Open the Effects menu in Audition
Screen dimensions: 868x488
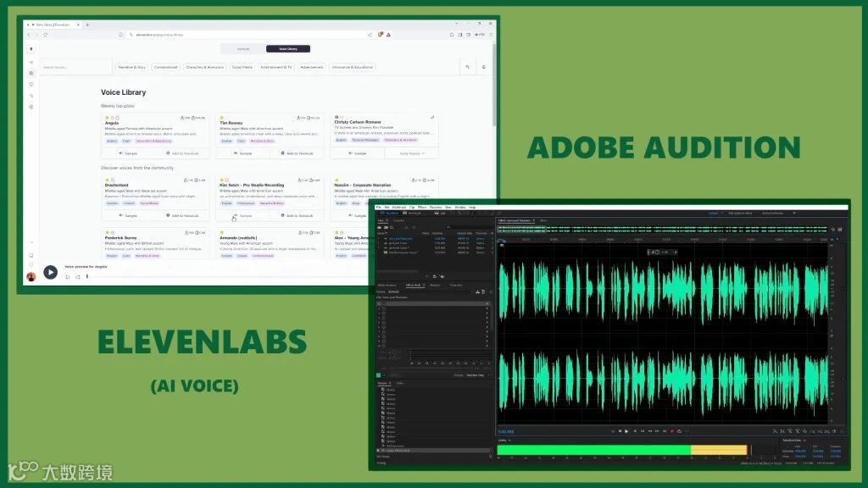422,208
